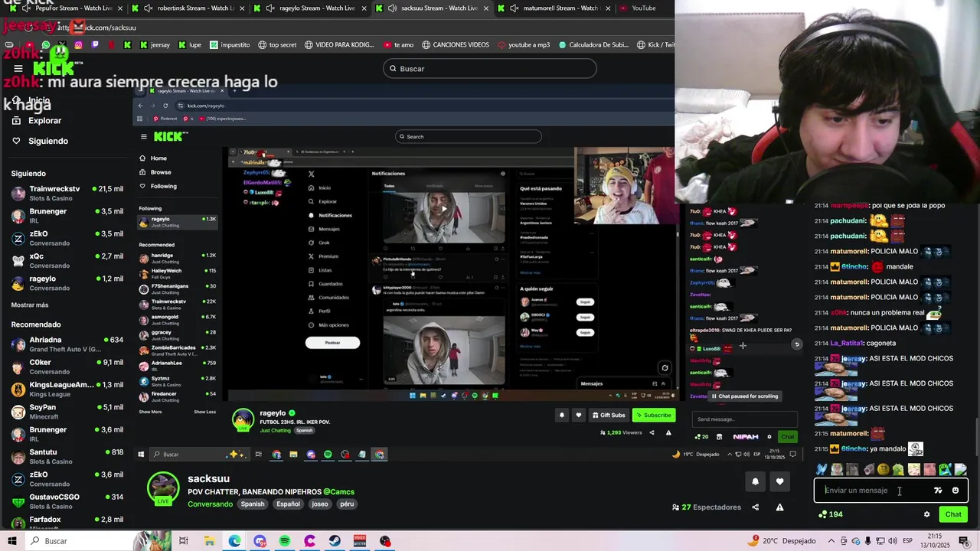Open 'youtube a mp3' bookmark

click(524, 44)
